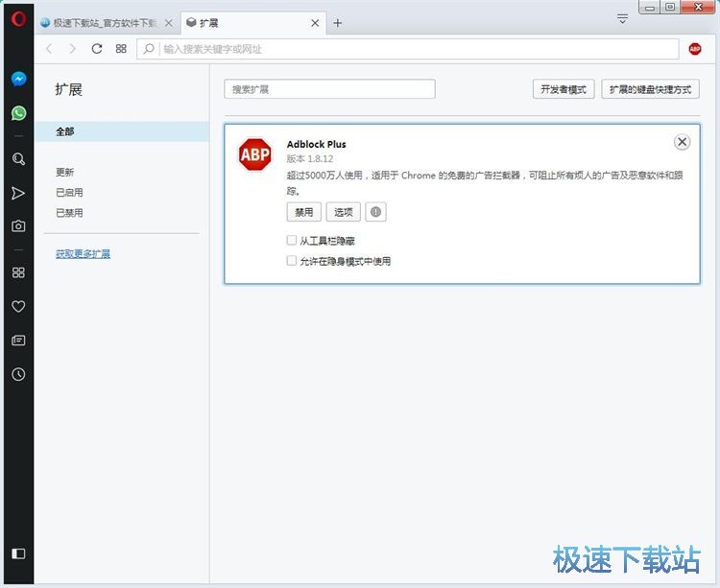
Task: Open the start page grid icon
Action: (121, 49)
